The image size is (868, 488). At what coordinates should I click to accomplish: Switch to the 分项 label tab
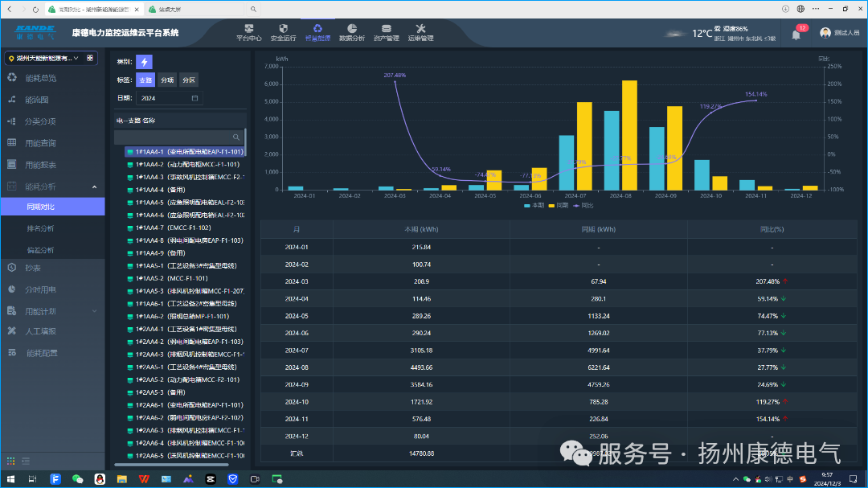[167, 80]
